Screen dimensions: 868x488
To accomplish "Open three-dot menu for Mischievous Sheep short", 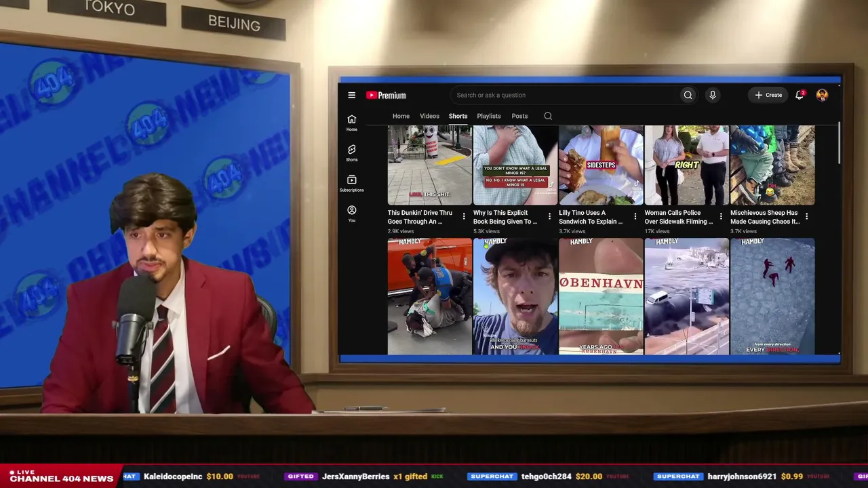I will [806, 216].
